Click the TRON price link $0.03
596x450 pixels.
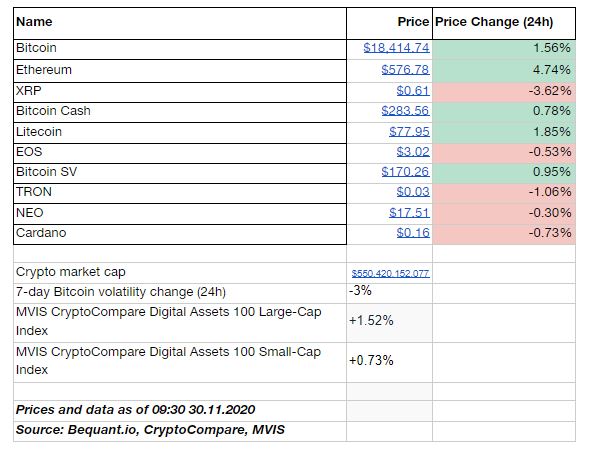pyautogui.click(x=413, y=192)
